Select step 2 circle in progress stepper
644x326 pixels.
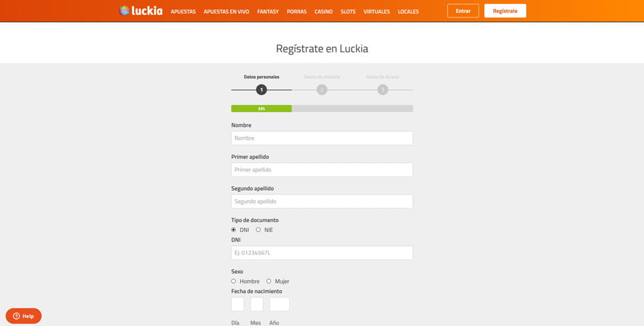click(322, 90)
